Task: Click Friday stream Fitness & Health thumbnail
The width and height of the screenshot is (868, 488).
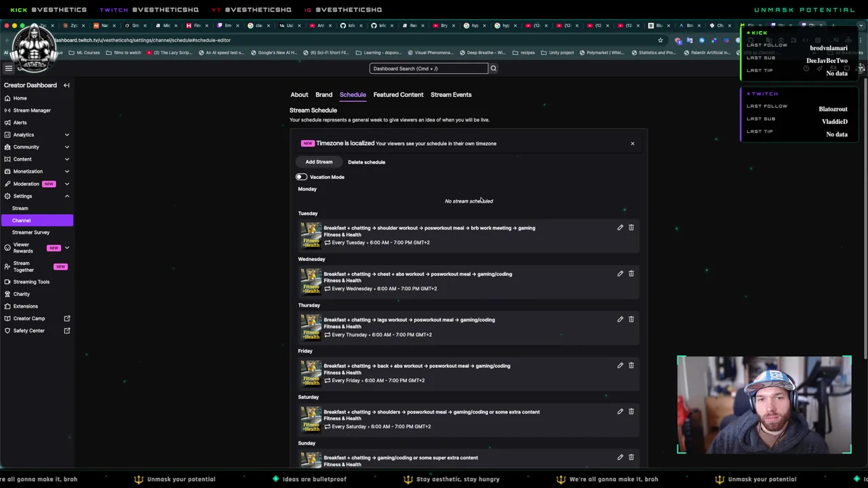Action: [311, 373]
